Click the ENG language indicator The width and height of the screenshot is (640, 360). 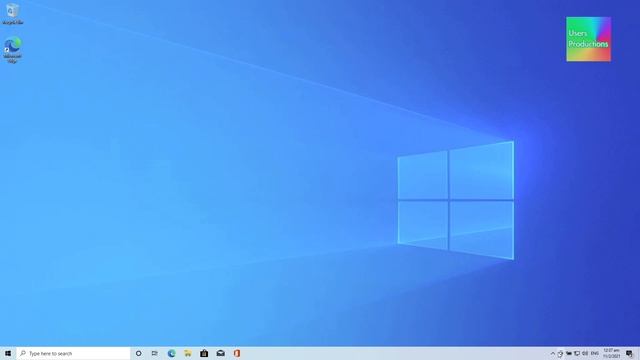coord(595,353)
